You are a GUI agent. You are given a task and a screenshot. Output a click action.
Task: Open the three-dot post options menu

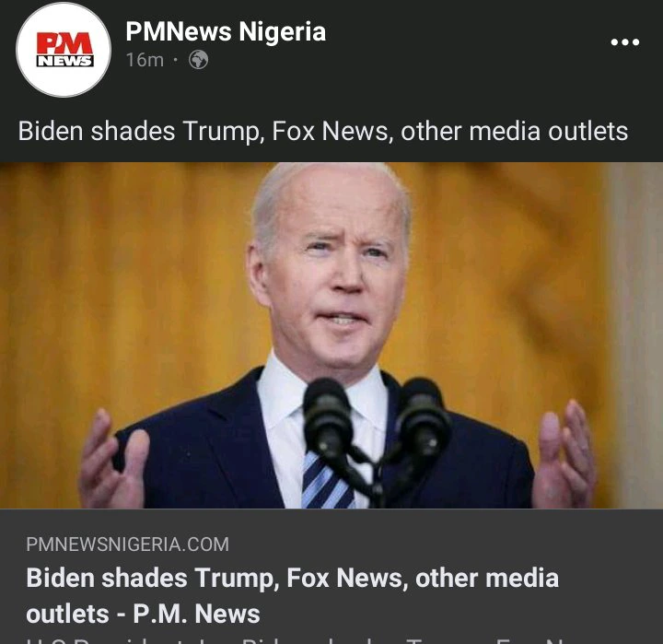tap(625, 41)
